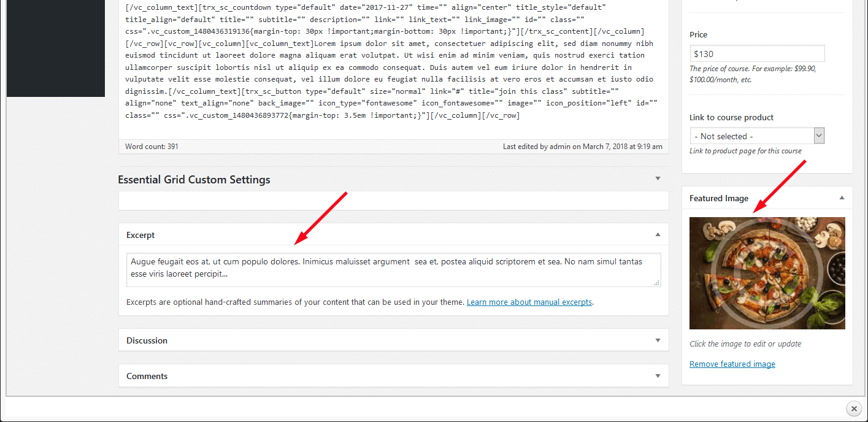Expand the Comments panel arrow
The width and height of the screenshot is (868, 422).
pyautogui.click(x=658, y=375)
